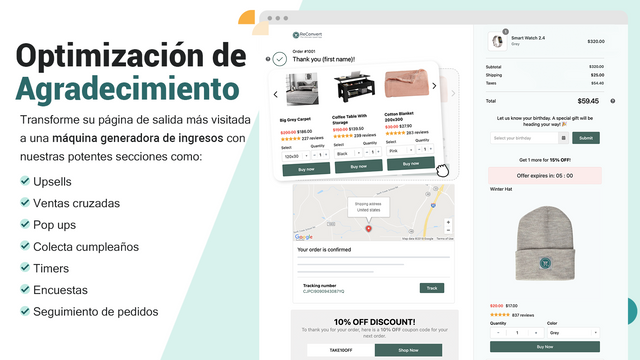Buy the Big Grey Carpet now

coord(306,169)
